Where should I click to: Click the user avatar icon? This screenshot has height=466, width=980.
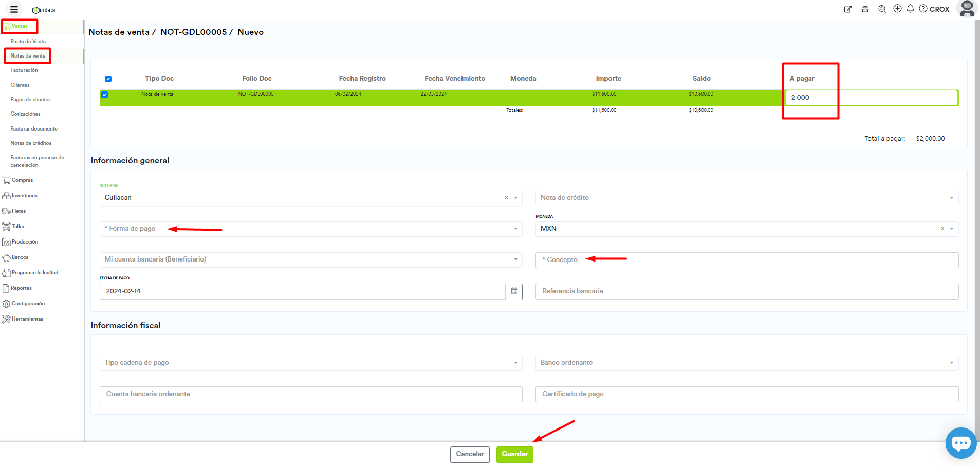point(967,9)
